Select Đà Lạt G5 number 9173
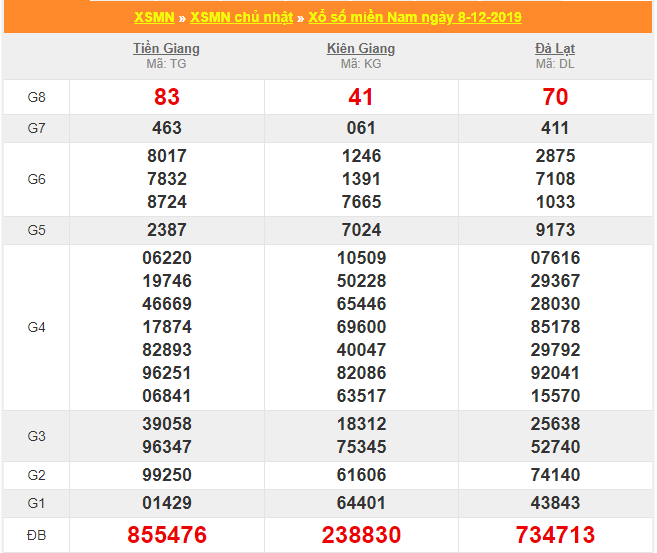This screenshot has height=553, width=657. coord(555,230)
